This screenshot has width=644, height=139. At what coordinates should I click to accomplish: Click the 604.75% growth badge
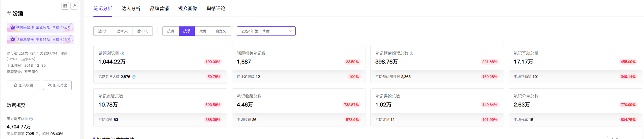click(628, 120)
